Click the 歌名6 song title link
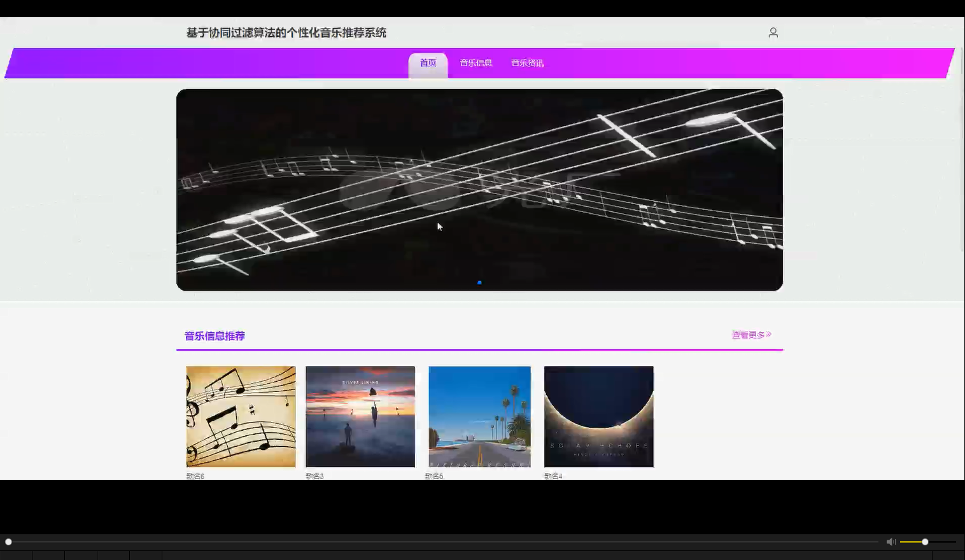This screenshot has width=965, height=560. (x=194, y=475)
